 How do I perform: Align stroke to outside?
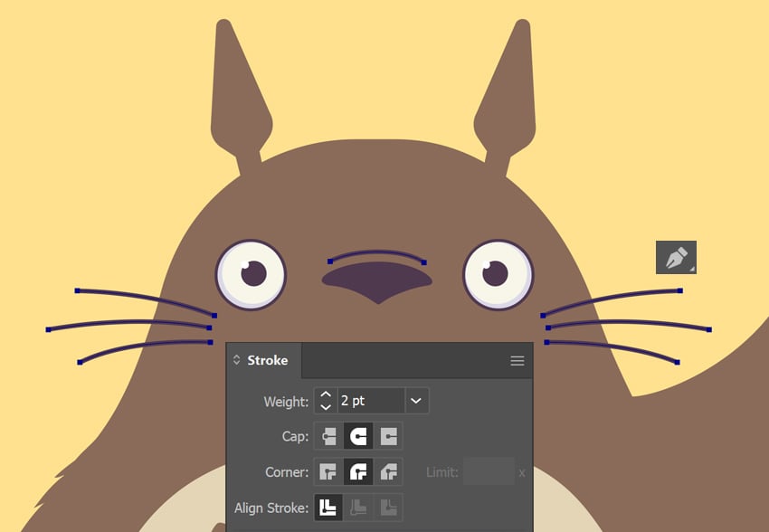pyautogui.click(x=389, y=508)
